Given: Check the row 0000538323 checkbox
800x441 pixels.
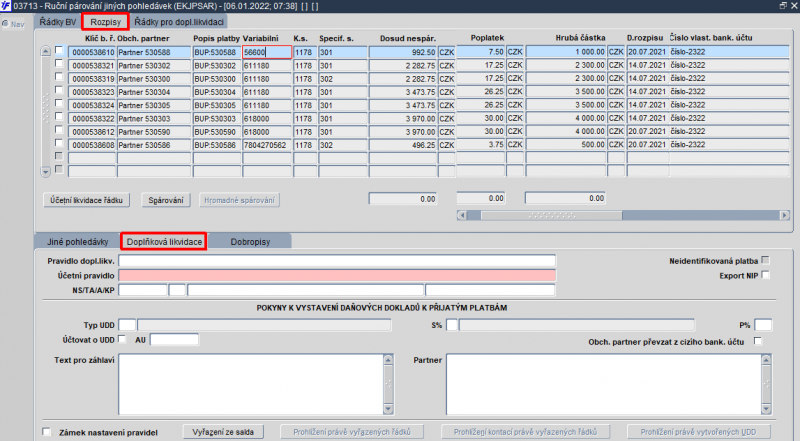Looking at the screenshot, I should [x=59, y=90].
